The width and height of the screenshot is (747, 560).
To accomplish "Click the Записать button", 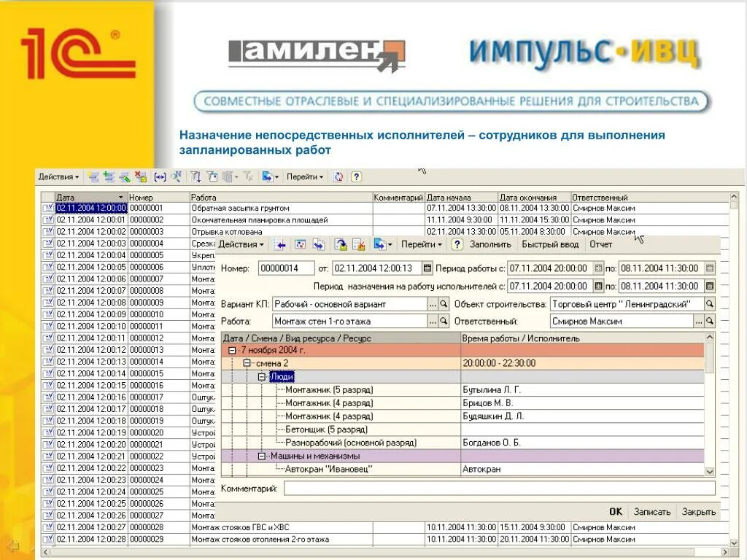I will tap(651, 512).
